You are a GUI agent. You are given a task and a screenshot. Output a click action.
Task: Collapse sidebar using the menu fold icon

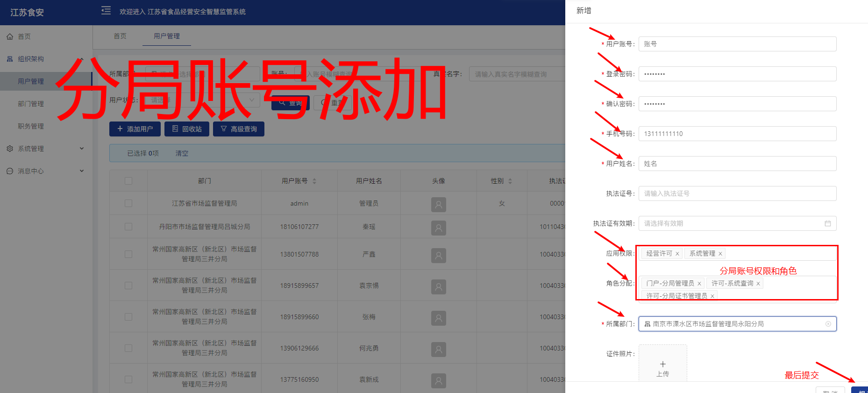point(106,10)
